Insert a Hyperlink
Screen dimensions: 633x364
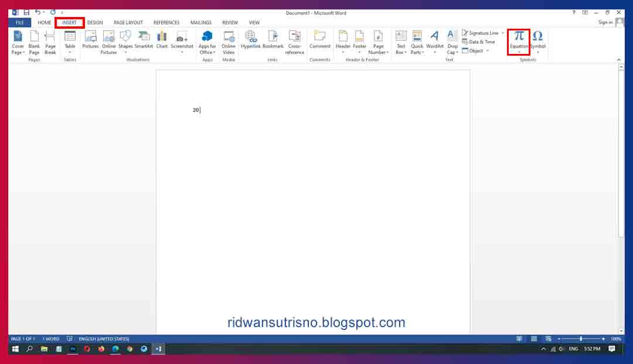click(251, 41)
